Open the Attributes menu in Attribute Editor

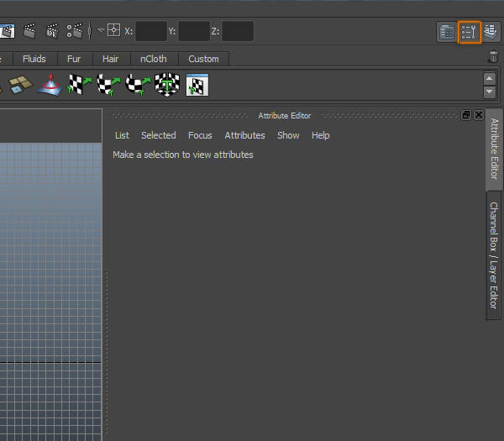[244, 135]
